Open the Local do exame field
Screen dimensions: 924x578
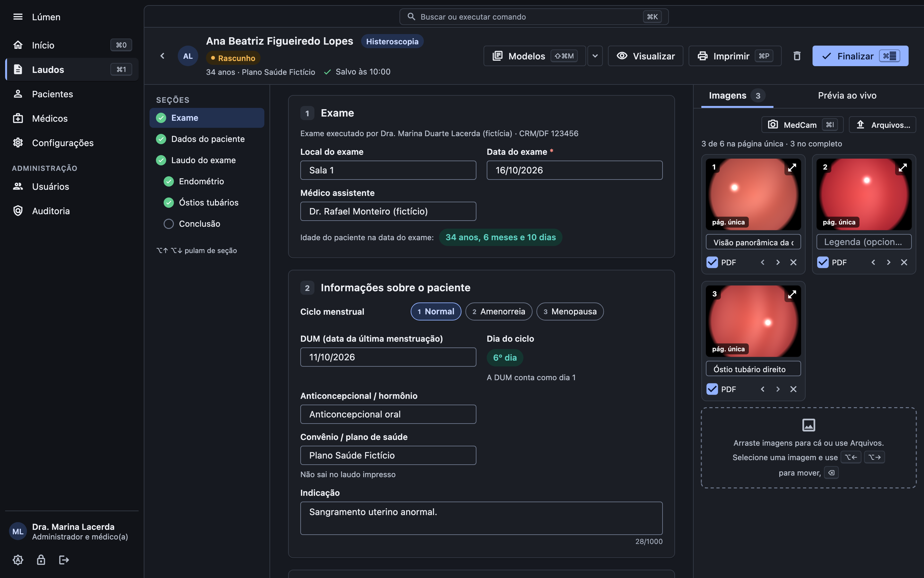click(388, 171)
